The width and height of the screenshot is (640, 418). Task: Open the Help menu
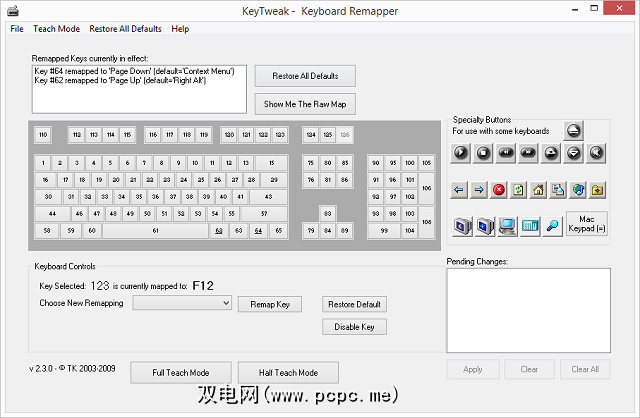click(x=180, y=29)
